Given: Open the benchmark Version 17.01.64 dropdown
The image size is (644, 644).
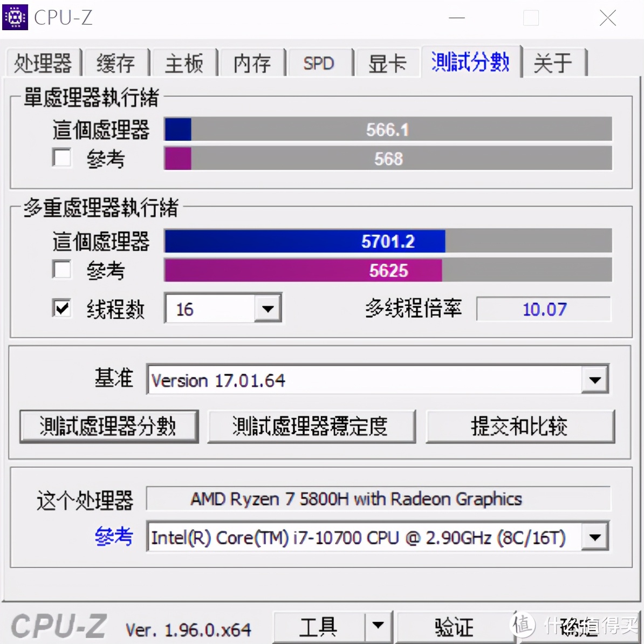Looking at the screenshot, I should pos(594,380).
